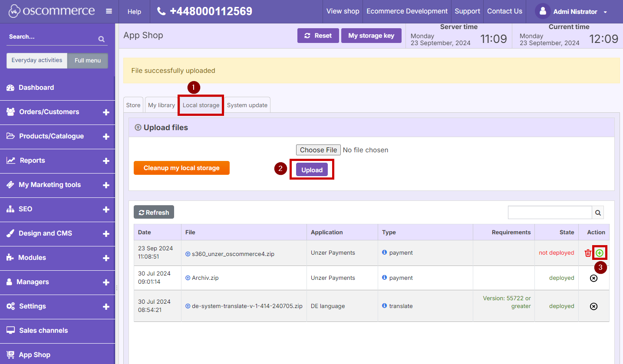Viewport: 623px width, 364px height.
Task: Click the table search magnifier button
Action: click(598, 213)
